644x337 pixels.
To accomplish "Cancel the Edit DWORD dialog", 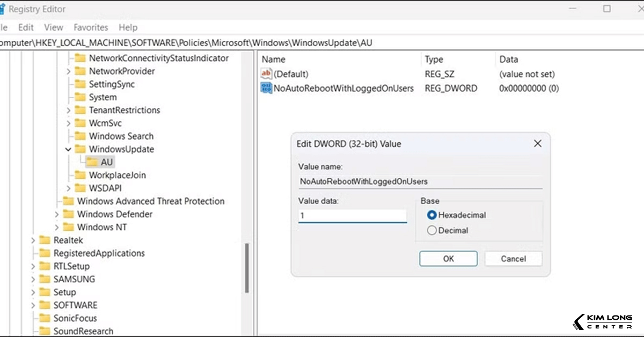I will point(513,259).
